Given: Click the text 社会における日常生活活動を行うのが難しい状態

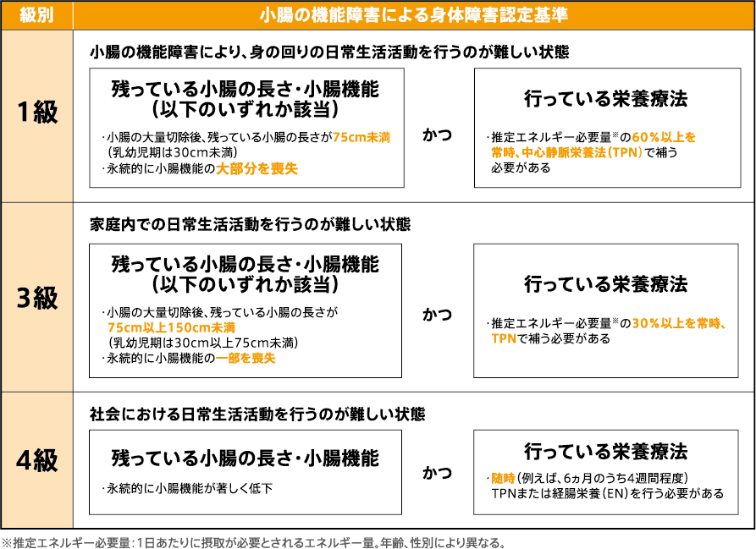Looking at the screenshot, I should (x=257, y=414).
